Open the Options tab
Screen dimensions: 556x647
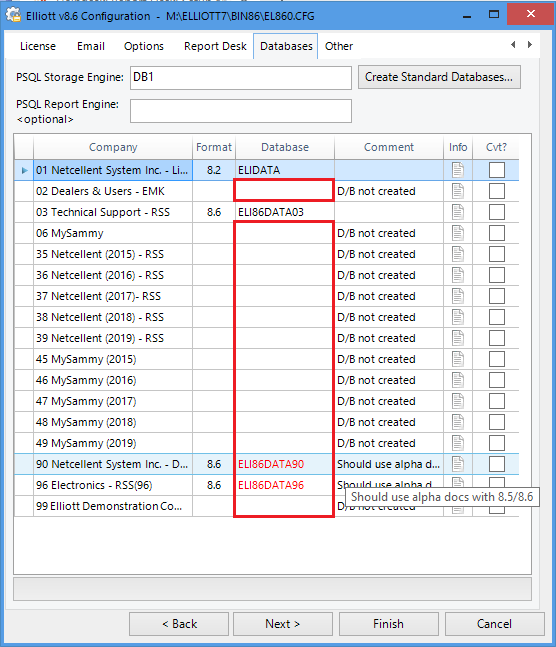point(144,46)
